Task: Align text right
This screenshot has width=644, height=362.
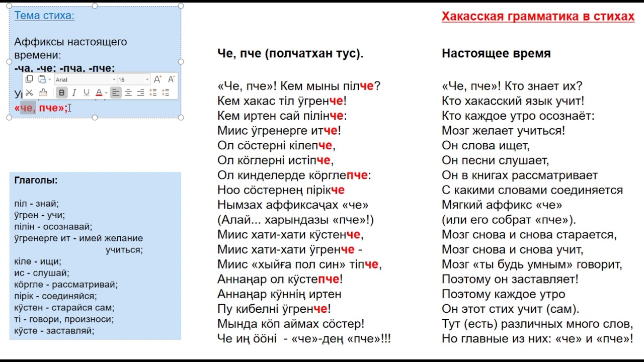Action: pos(140,93)
